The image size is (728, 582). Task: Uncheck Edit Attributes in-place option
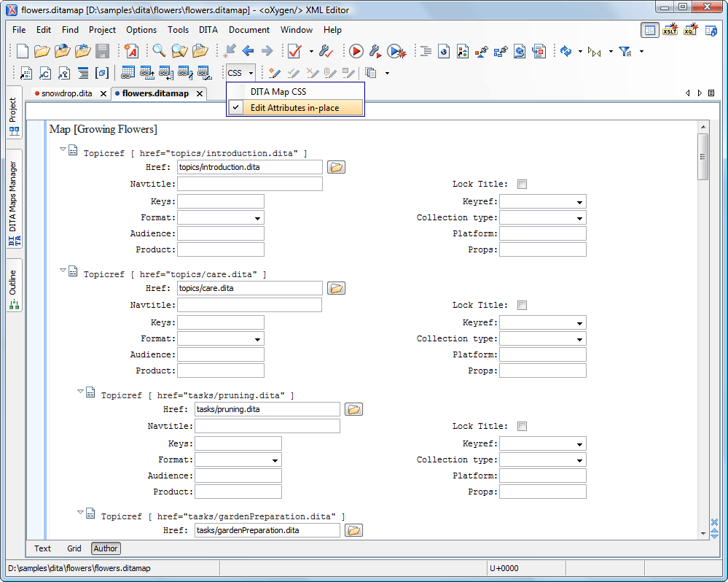point(295,108)
